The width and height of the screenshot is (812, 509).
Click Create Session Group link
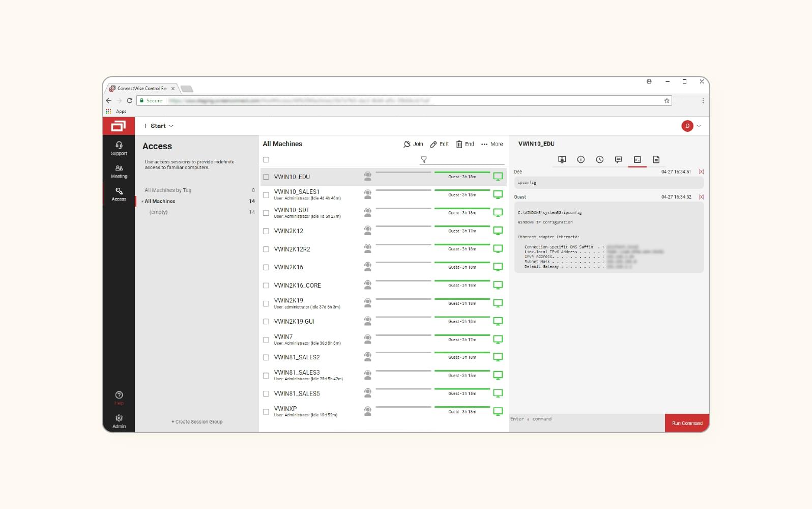(x=197, y=422)
